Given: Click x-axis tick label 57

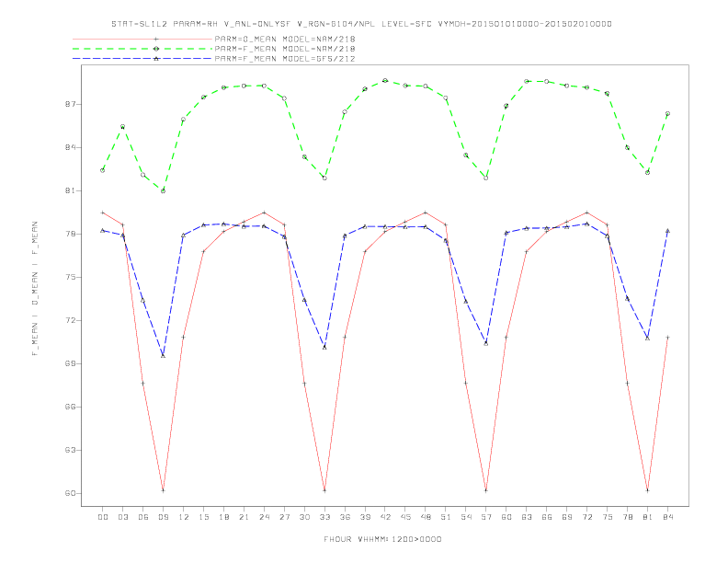Looking at the screenshot, I should pyautogui.click(x=486, y=517).
